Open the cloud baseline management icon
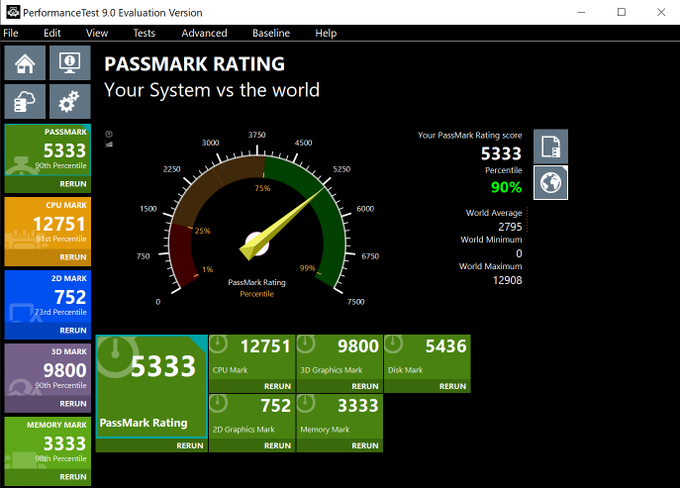680x488 pixels. click(x=25, y=102)
